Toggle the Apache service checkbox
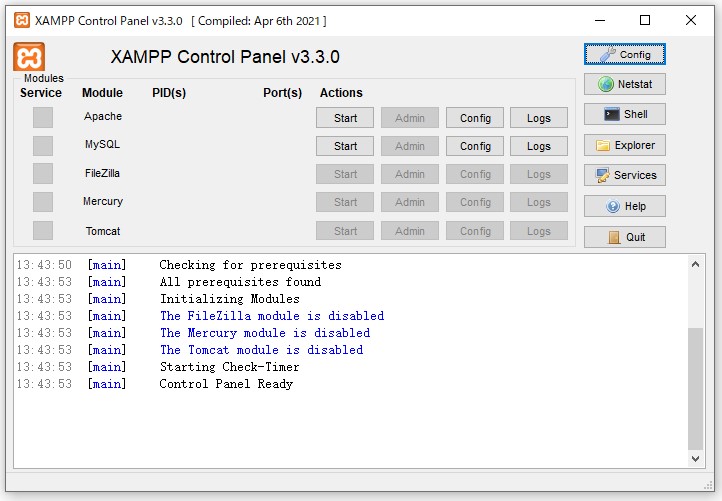 point(43,117)
